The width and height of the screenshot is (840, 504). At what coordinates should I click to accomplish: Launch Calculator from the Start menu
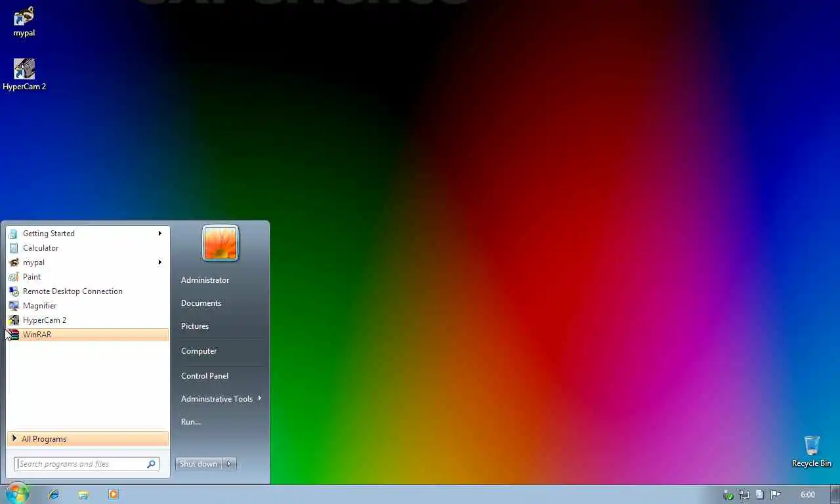click(88, 248)
